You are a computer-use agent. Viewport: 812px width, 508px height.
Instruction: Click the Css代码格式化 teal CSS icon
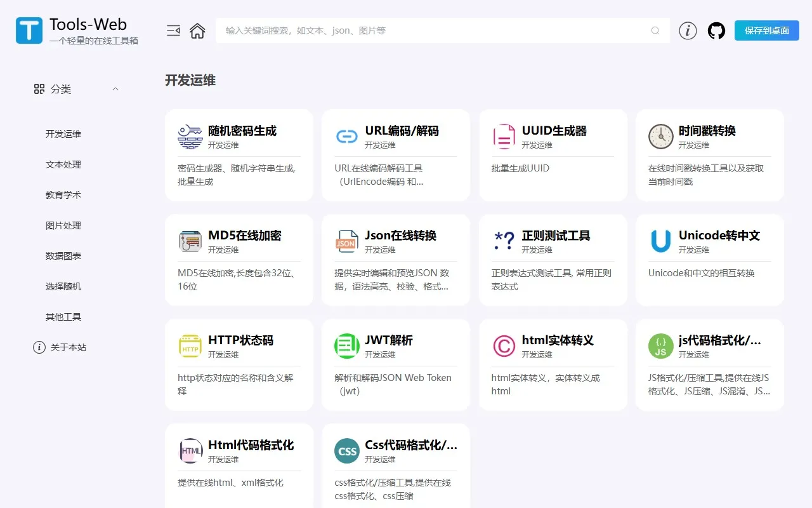346,451
